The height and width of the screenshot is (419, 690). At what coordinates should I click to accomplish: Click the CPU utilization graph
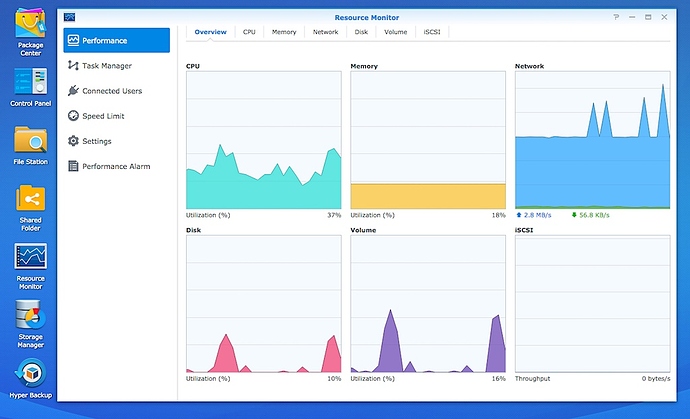coord(264,140)
